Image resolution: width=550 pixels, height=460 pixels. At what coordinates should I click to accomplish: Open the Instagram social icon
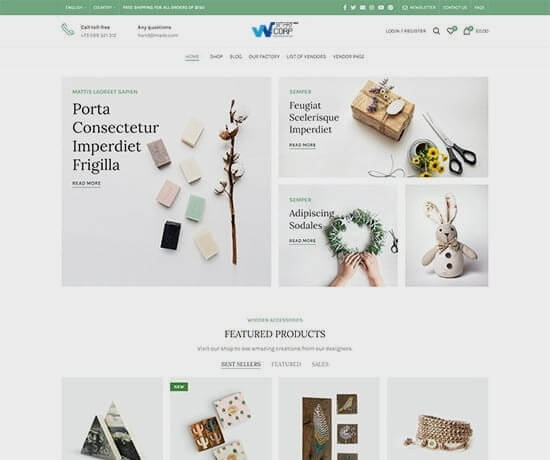click(372, 7)
